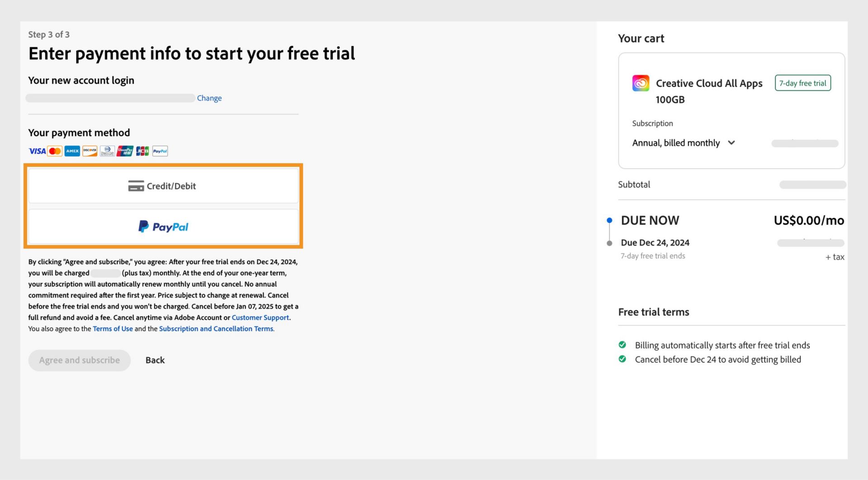868x480 pixels.
Task: Click the green check beside Billing automatically starts
Action: 623,345
